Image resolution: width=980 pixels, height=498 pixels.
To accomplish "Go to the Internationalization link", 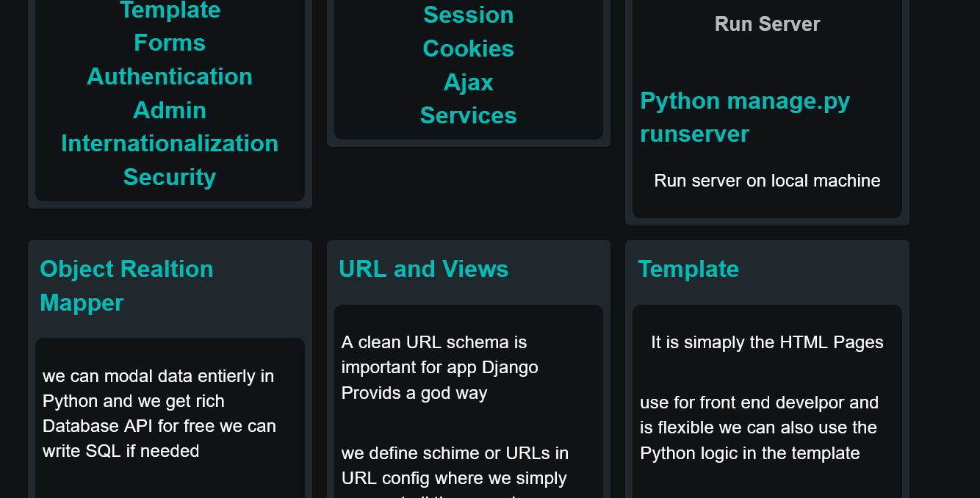I will click(x=170, y=144).
